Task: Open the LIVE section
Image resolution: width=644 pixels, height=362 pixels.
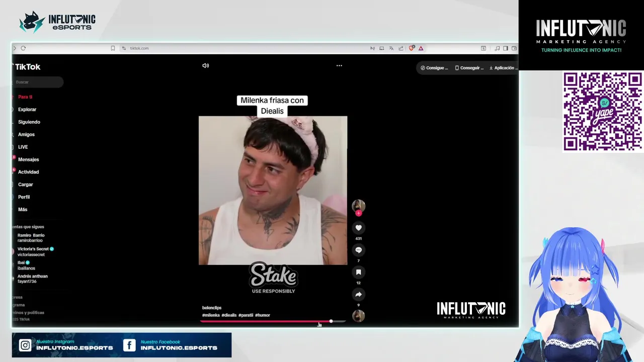Action: point(23,147)
